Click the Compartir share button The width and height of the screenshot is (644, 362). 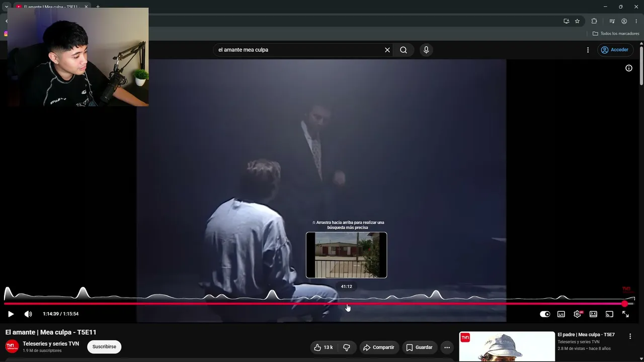pyautogui.click(x=379, y=347)
